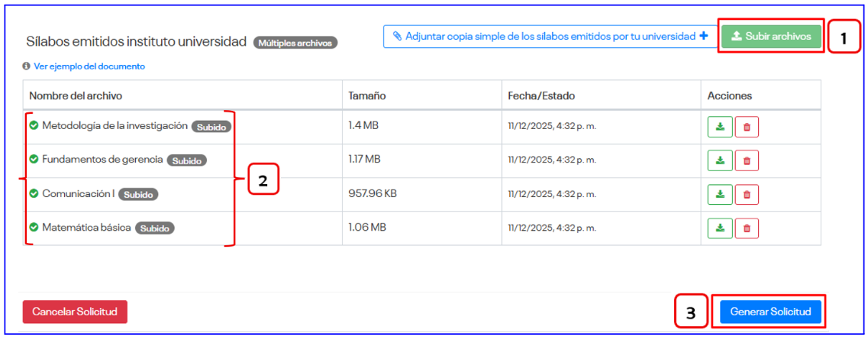The image size is (868, 340).
Task: Click the Múltiples archivos badge
Action: pyautogui.click(x=296, y=43)
